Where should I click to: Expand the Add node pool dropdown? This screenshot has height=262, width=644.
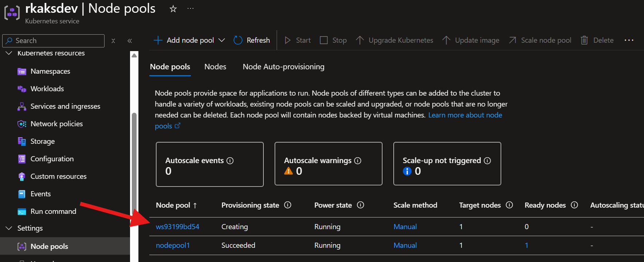[221, 40]
